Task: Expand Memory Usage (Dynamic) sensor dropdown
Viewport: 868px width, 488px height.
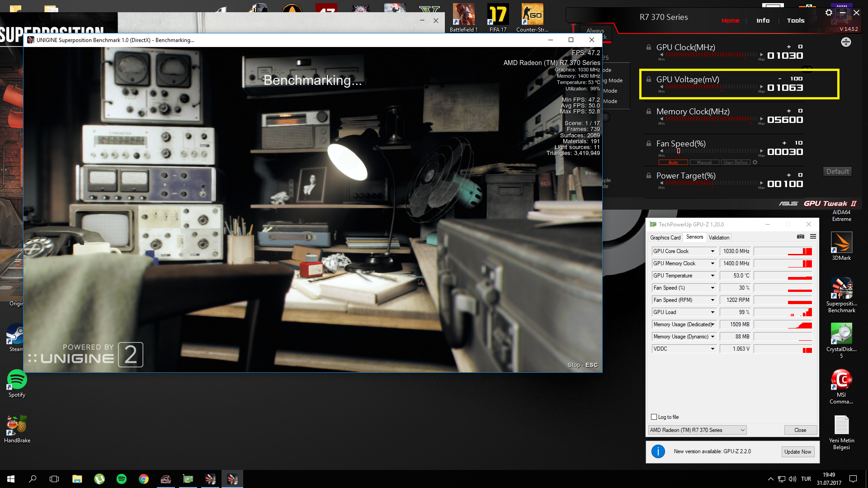Action: 712,337
